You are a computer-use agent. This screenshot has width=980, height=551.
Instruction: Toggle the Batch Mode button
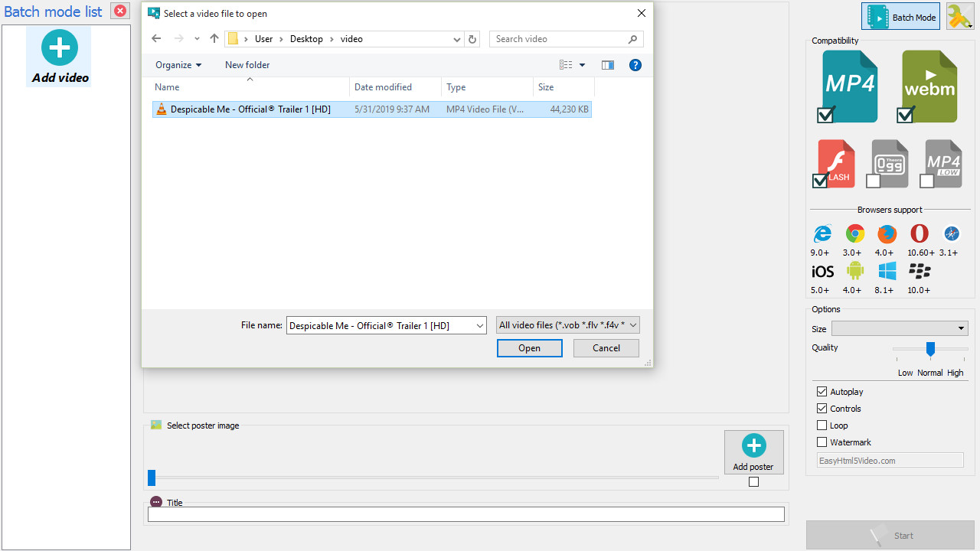pos(900,17)
